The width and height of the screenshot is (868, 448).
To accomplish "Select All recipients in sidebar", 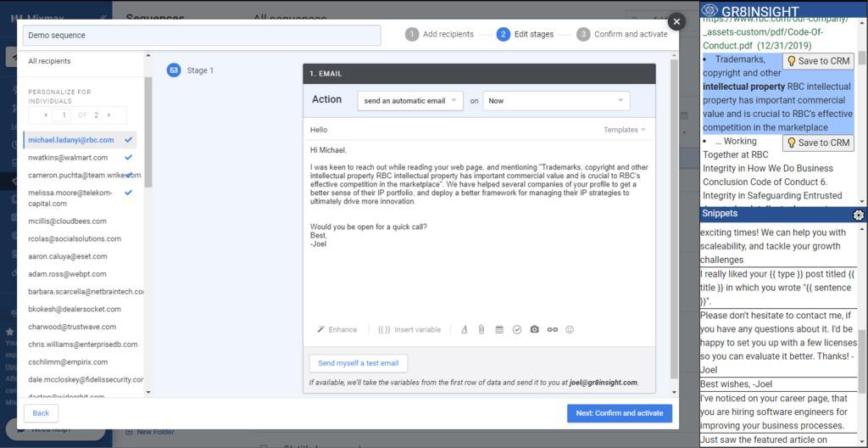I will pos(49,61).
